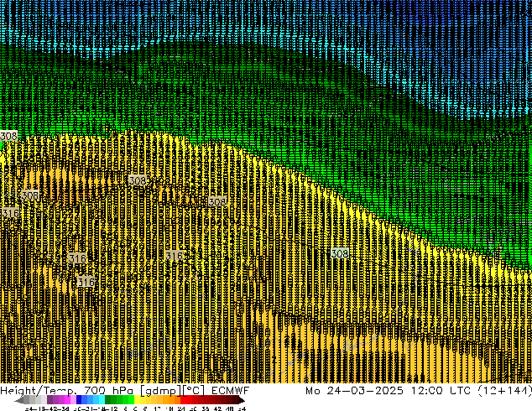Click the '24-03-2025' date text

(x=365, y=391)
